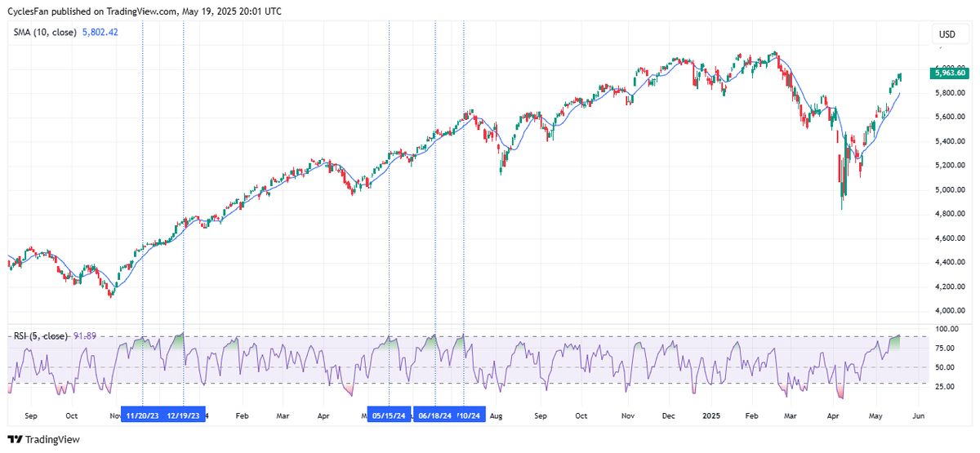Click the current price label 5,963.60

(x=948, y=73)
